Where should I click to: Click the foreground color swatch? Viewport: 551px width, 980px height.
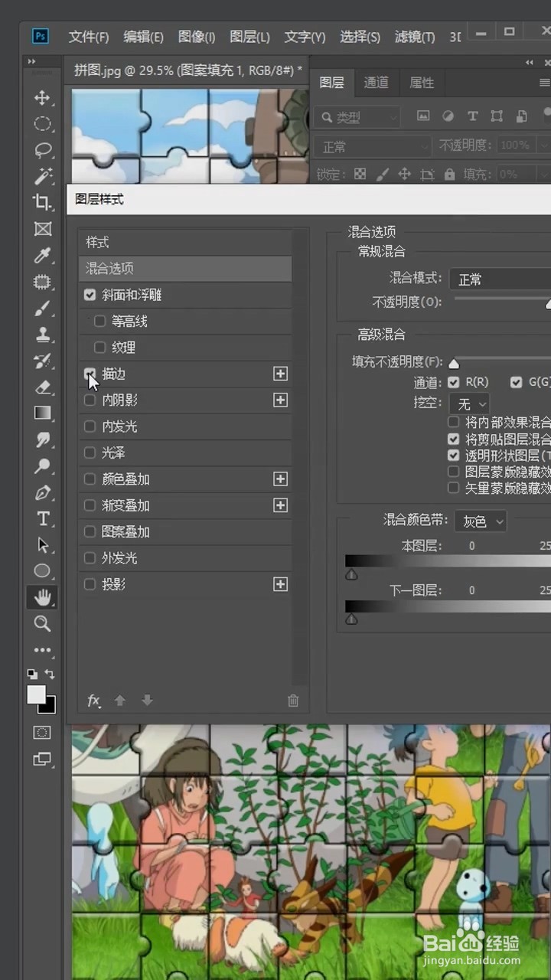[36, 694]
